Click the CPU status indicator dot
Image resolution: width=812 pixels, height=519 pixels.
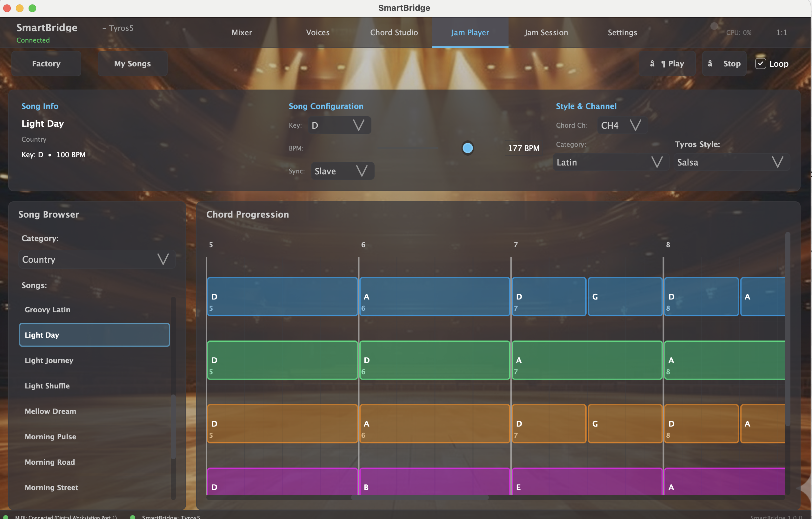click(714, 26)
